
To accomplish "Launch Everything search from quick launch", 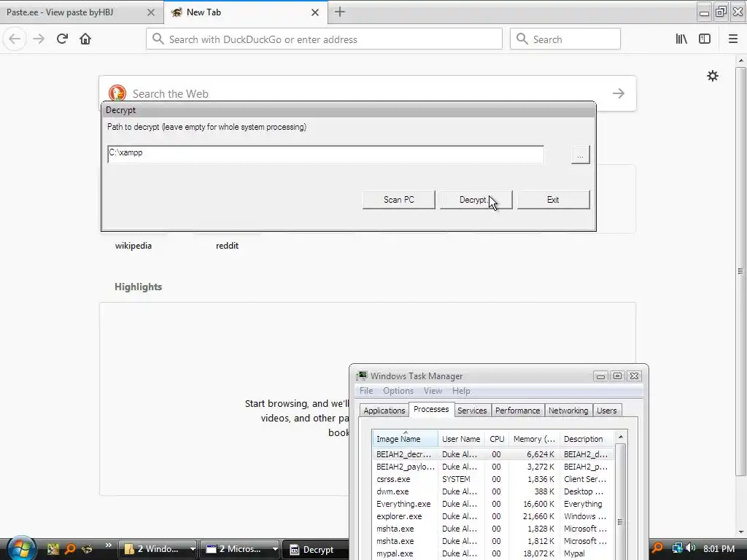I will (70, 549).
